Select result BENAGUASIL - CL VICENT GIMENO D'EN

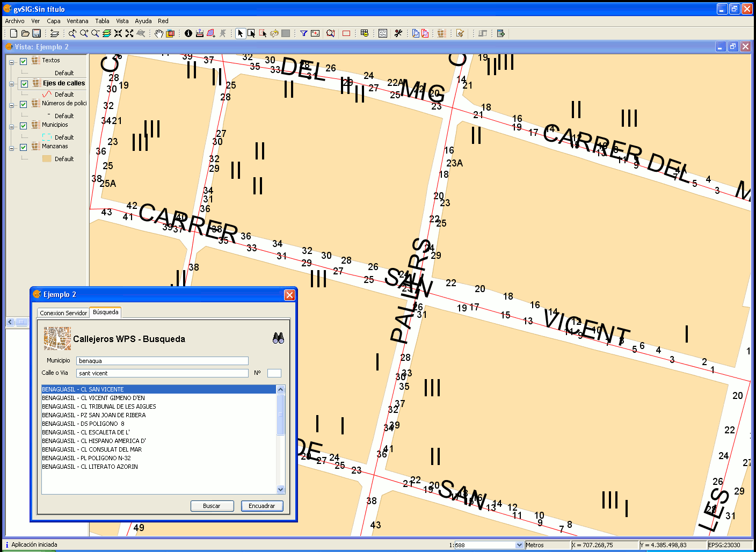159,398
